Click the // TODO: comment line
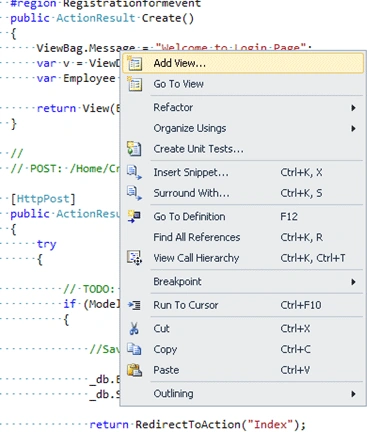This screenshot has height=432, width=367. [x=89, y=289]
